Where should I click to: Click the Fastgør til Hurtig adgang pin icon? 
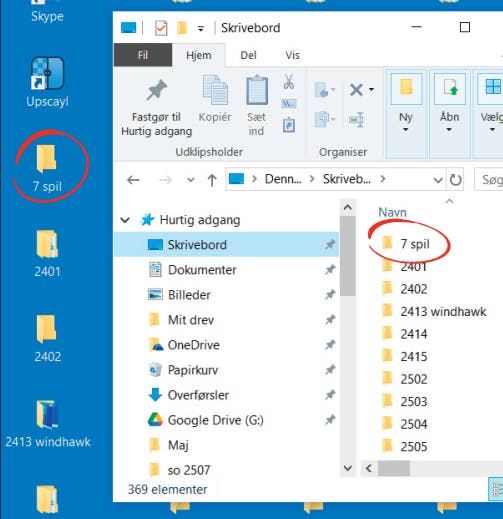tap(156, 90)
